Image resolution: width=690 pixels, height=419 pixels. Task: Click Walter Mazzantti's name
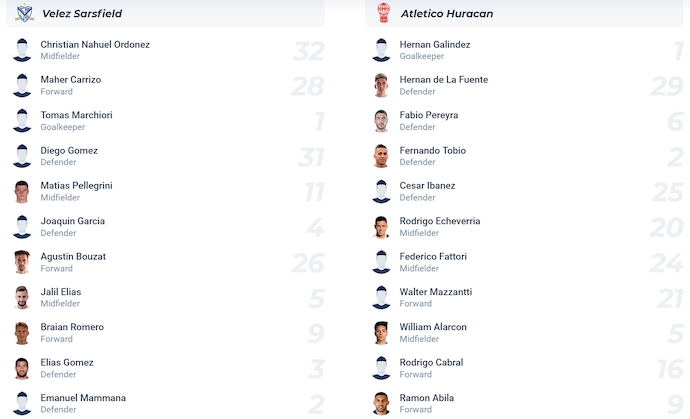[435, 292]
